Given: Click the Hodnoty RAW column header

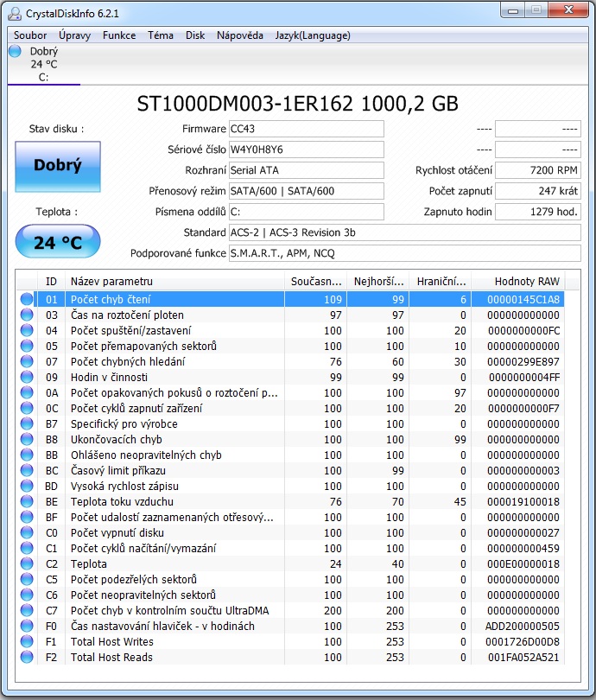Looking at the screenshot, I should (x=518, y=281).
